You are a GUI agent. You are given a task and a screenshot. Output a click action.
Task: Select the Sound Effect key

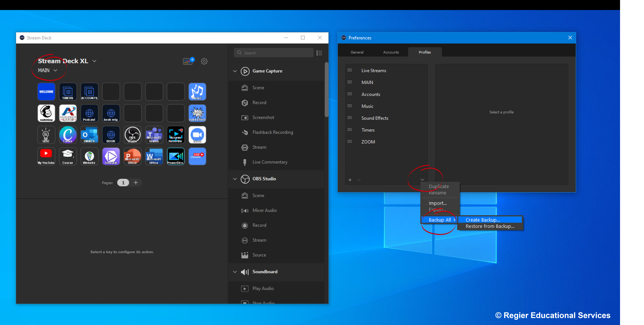tap(197, 113)
